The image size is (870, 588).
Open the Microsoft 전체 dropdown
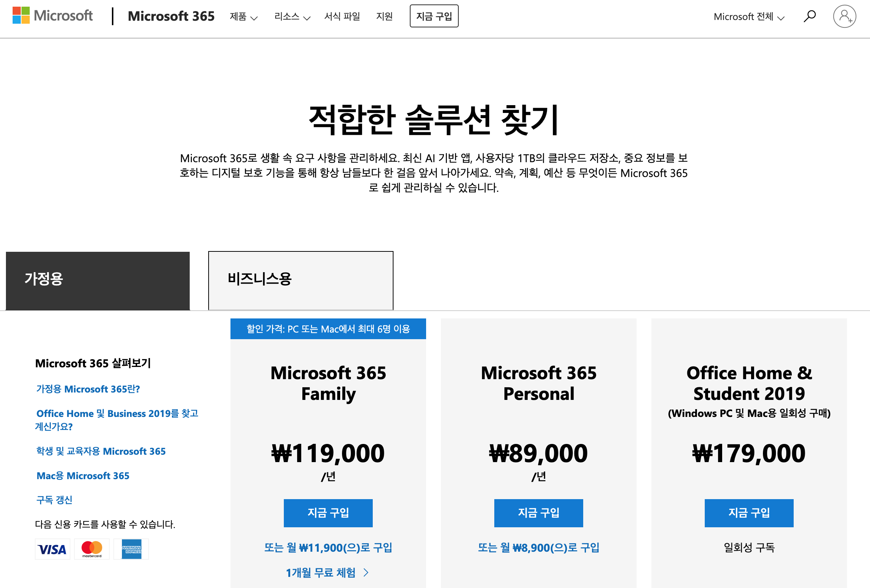[x=749, y=16]
